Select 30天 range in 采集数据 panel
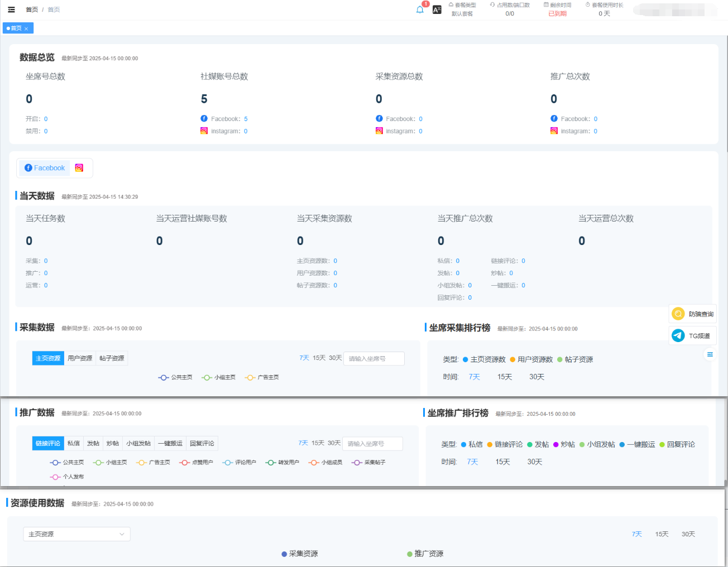 click(x=335, y=358)
